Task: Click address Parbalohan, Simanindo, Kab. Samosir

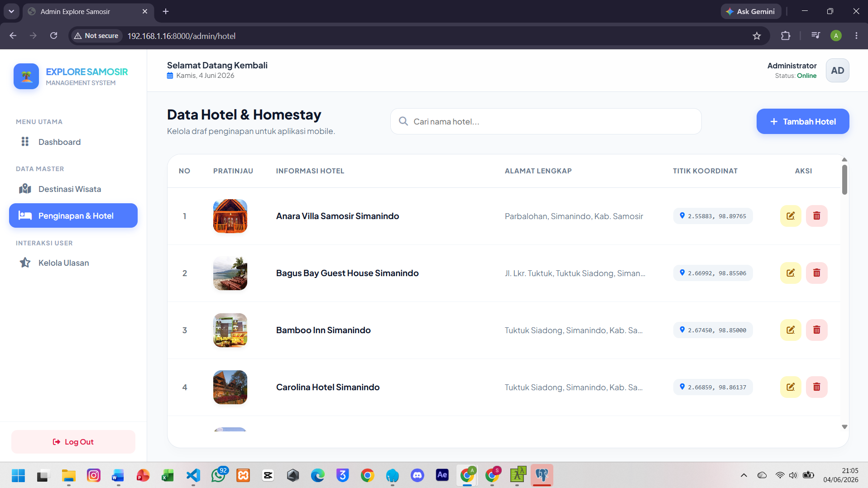Action: coord(574,216)
